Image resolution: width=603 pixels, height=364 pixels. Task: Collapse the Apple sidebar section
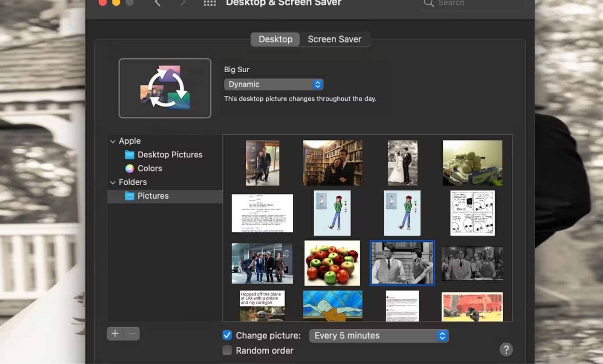pyautogui.click(x=113, y=141)
